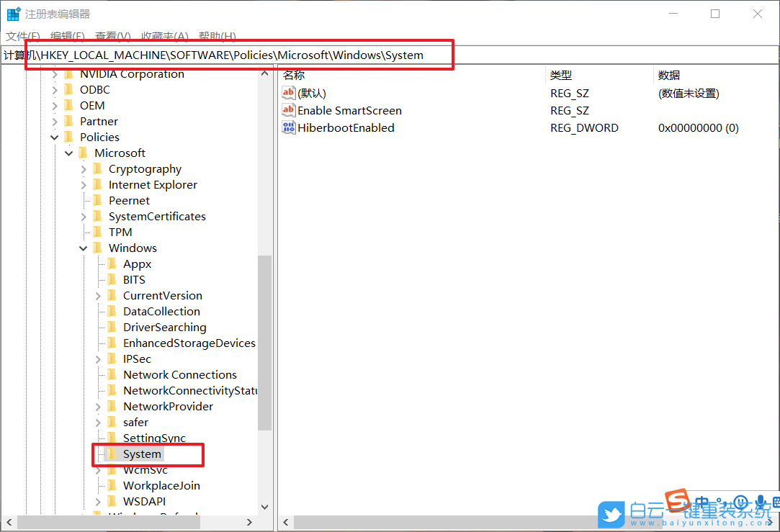Expand the IPSec node

pyautogui.click(x=99, y=359)
